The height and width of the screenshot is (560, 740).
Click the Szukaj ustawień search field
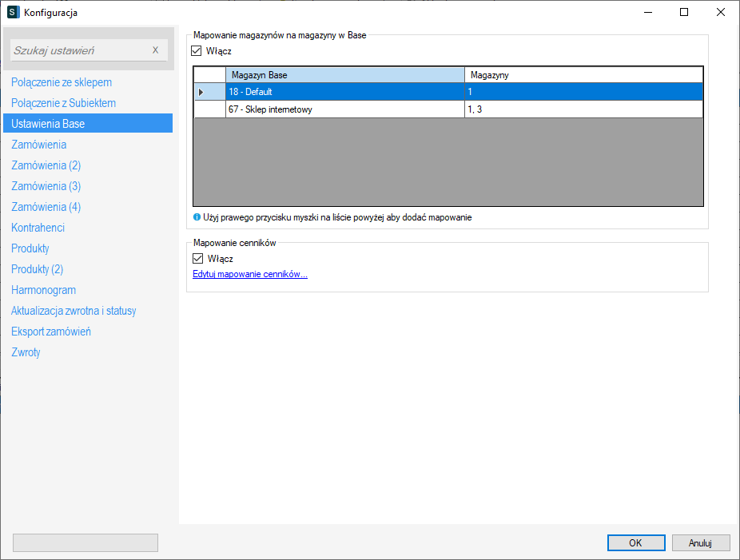click(80, 50)
